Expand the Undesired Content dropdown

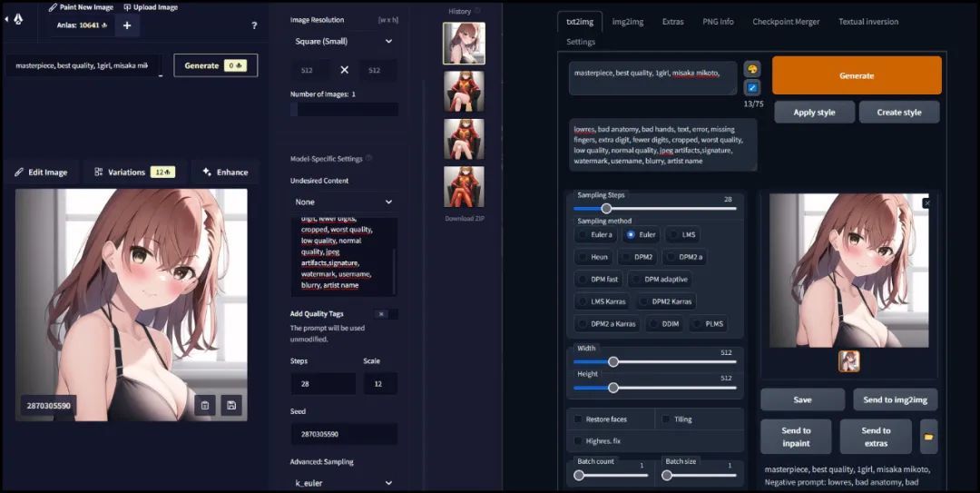343,202
